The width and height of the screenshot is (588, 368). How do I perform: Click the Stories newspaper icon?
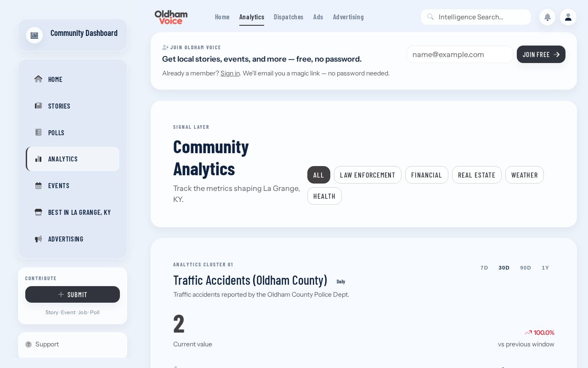[x=38, y=106]
